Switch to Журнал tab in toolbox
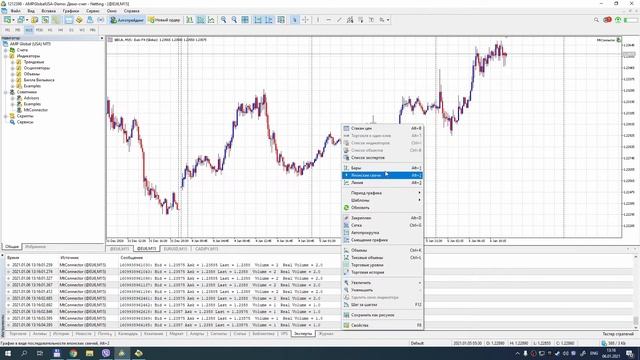The height and width of the screenshot is (360, 640). coord(326,334)
